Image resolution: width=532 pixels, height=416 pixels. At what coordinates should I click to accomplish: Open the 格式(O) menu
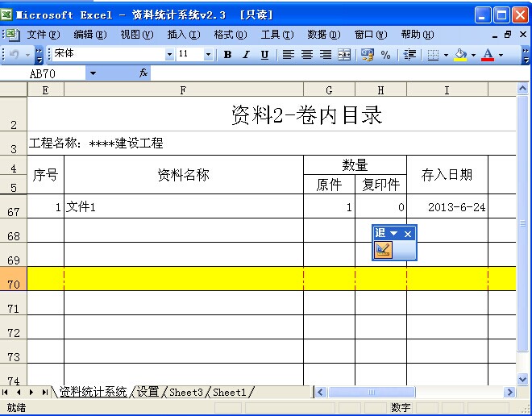point(231,35)
